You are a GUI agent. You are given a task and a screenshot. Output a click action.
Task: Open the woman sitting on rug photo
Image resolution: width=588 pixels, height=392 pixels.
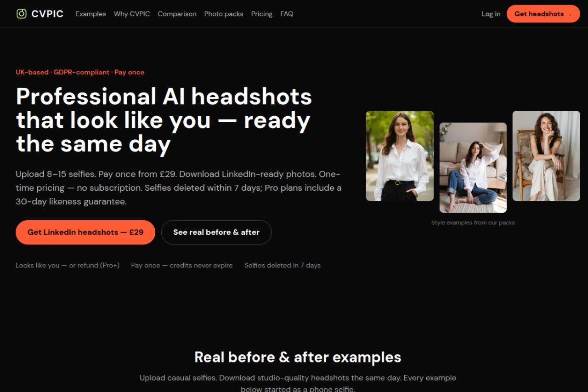pyautogui.click(x=473, y=168)
